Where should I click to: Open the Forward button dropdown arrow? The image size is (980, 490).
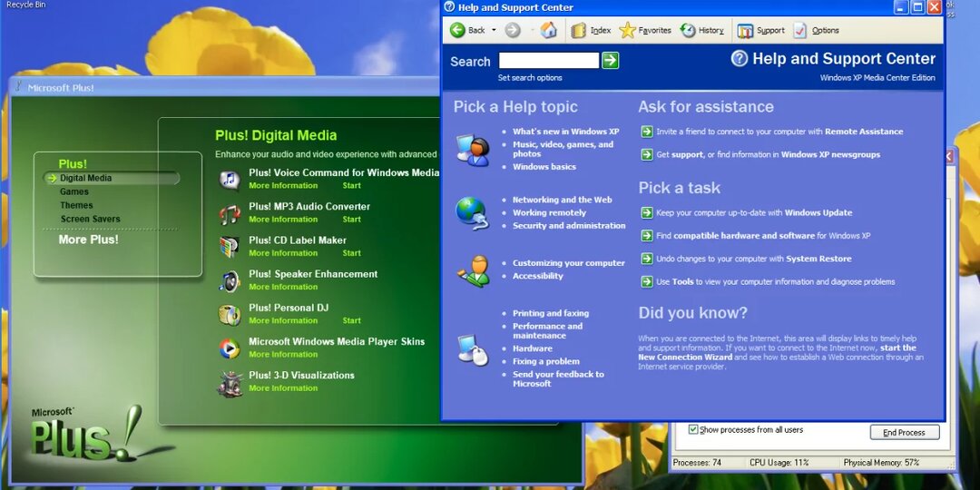pos(531,30)
